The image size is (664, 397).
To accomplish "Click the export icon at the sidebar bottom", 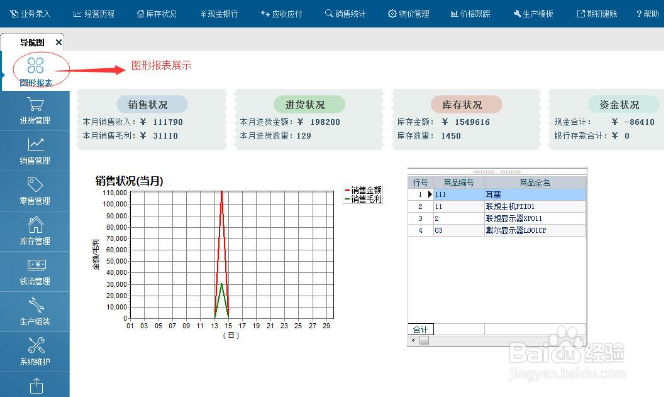I will (36, 386).
